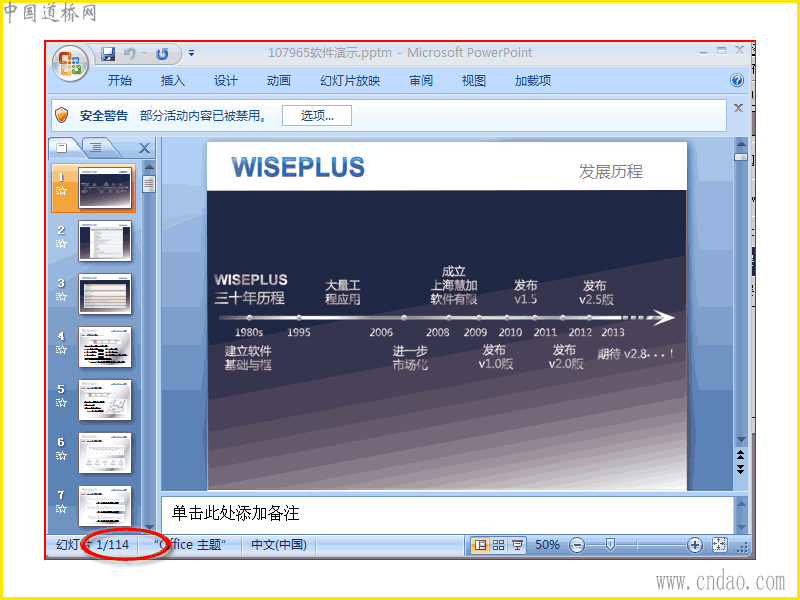Image resolution: width=800 pixels, height=600 pixels.
Task: Dismiss the security warning bar
Action: [738, 108]
